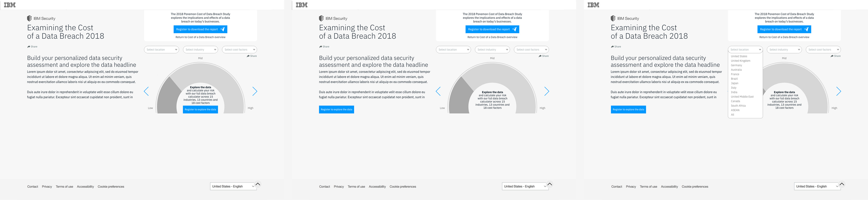This screenshot has width=868, height=200.
Task: Open Terms of use link in right panel footer
Action: [648, 187]
